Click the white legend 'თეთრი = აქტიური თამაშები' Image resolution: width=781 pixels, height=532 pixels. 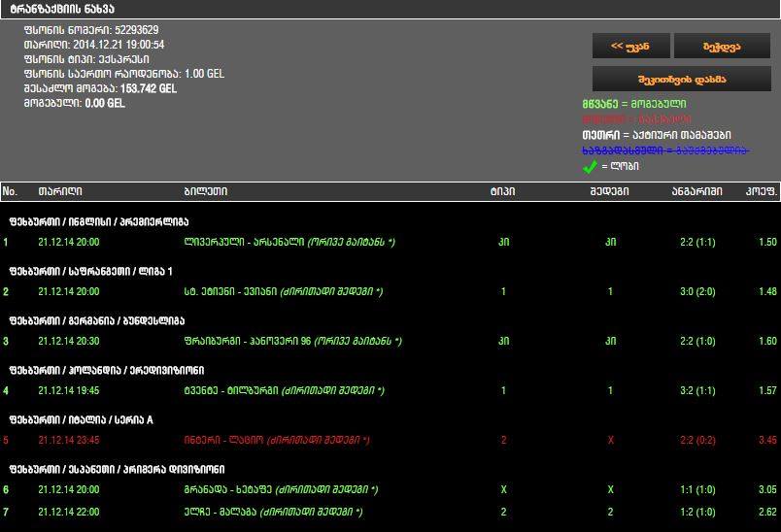click(x=657, y=135)
